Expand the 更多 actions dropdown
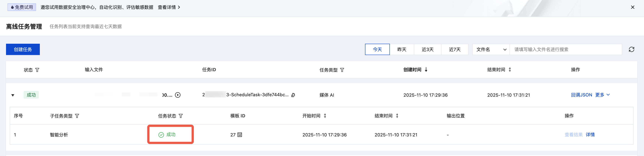Screen dimensions: 644x156 (x=602, y=95)
